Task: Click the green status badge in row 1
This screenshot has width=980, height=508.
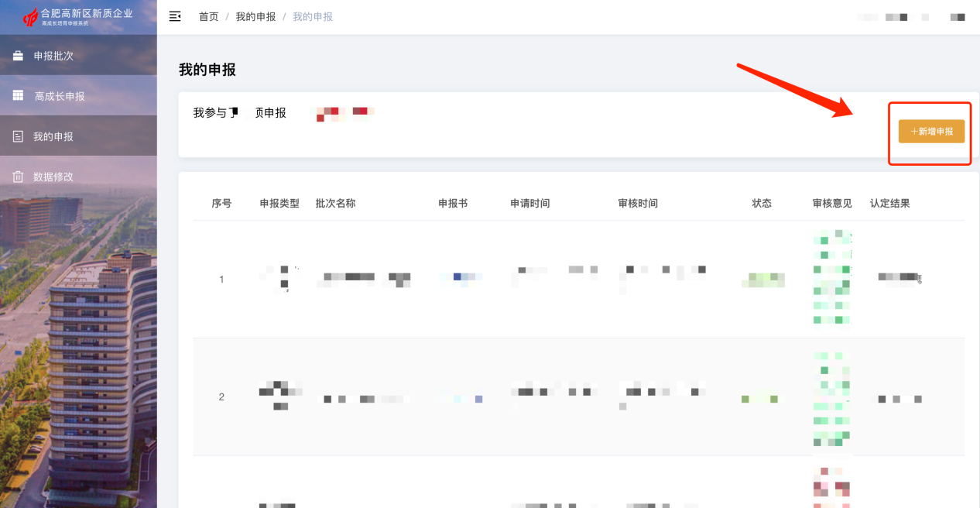Action: (762, 281)
